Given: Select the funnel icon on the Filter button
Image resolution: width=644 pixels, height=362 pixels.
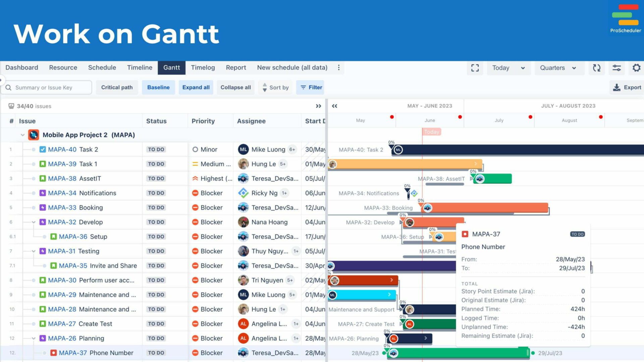Looking at the screenshot, I should click(303, 87).
